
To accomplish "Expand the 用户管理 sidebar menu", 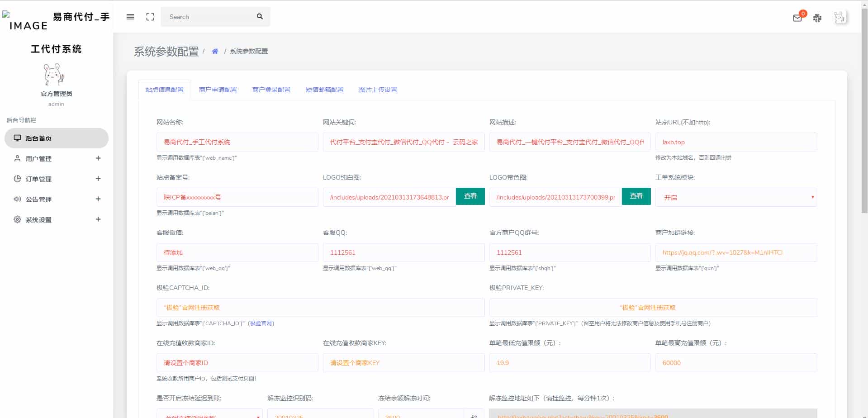I will click(x=57, y=159).
